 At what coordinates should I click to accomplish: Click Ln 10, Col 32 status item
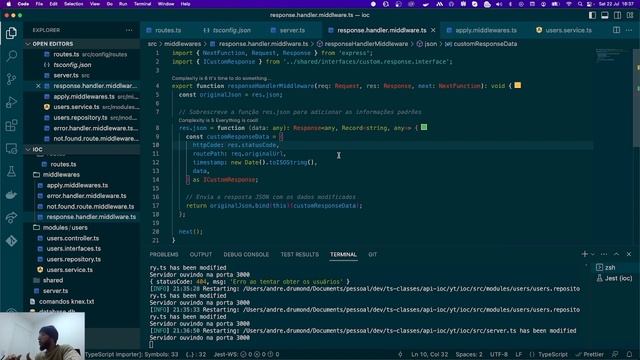(x=429, y=354)
